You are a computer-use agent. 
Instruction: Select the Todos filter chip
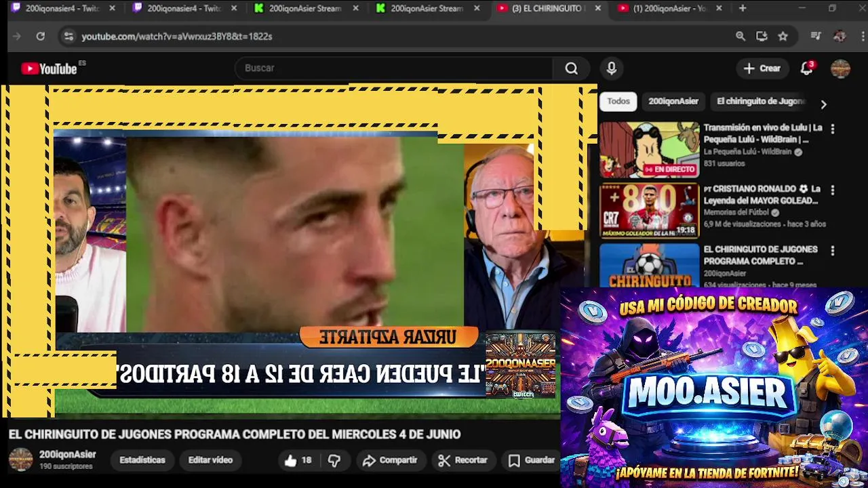click(x=618, y=102)
